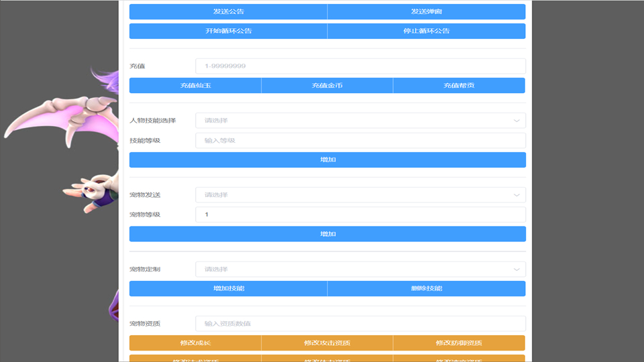Click 增加 button under 技能等级
The image size is (644, 362).
tap(327, 160)
